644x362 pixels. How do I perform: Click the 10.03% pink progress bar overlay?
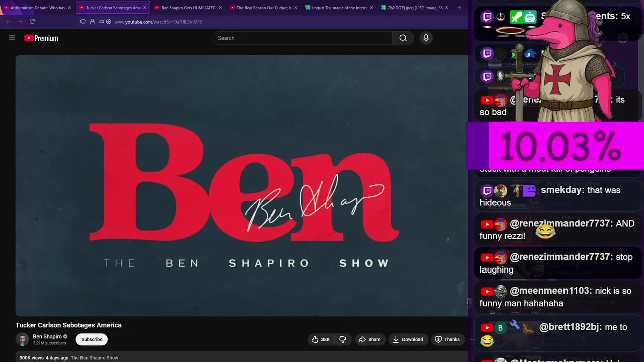pyautogui.click(x=555, y=146)
